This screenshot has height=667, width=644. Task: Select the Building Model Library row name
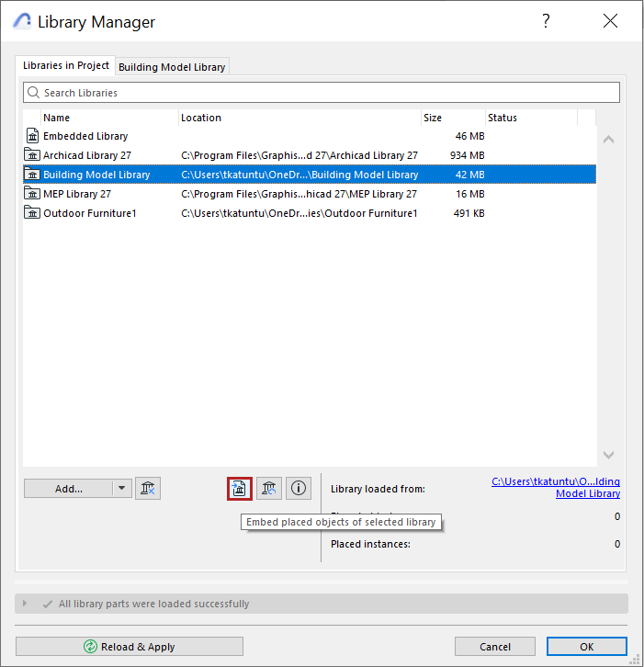(x=96, y=175)
